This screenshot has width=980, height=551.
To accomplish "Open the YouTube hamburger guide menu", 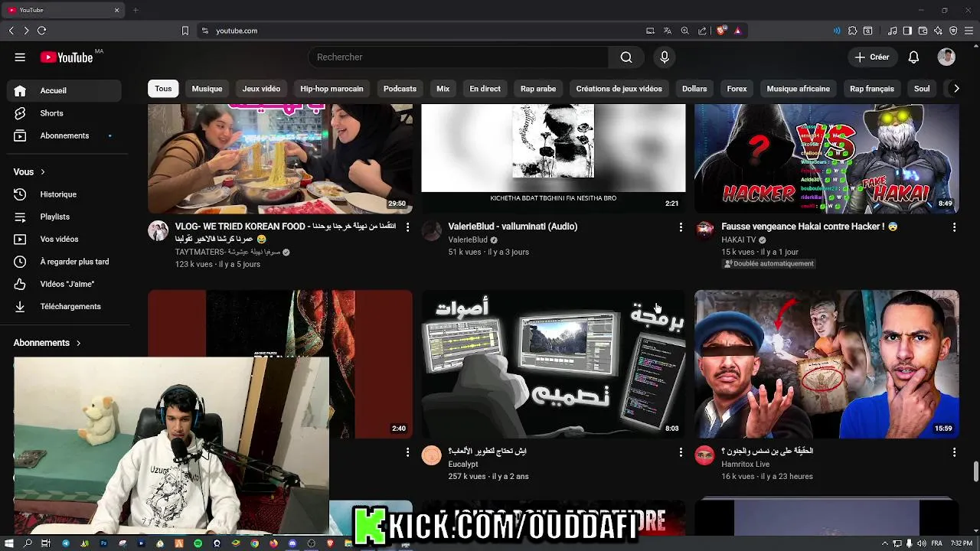I will click(x=20, y=57).
